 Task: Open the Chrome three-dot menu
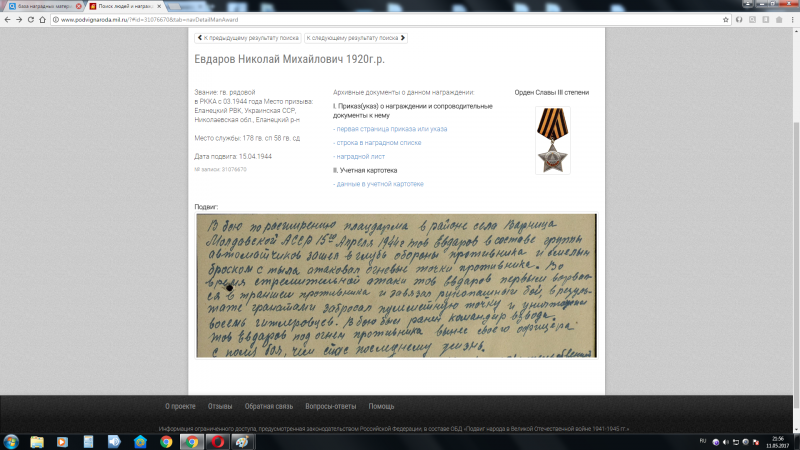click(792, 19)
